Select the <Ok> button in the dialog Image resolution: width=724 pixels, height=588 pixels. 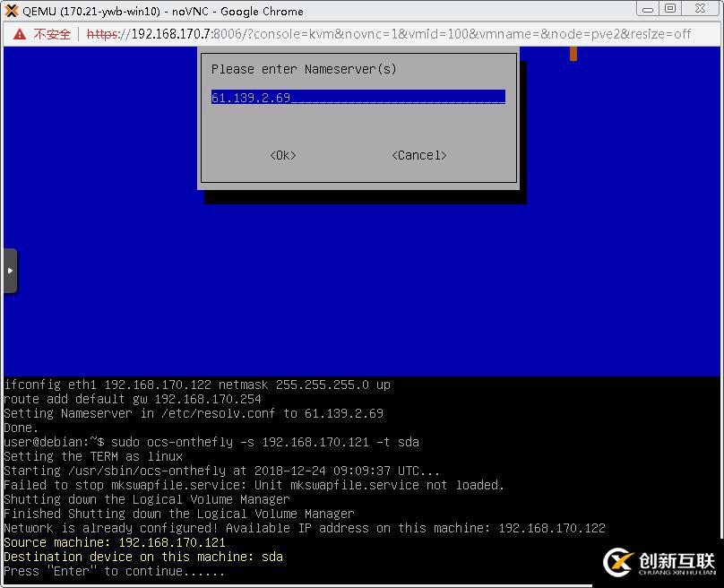click(282, 154)
